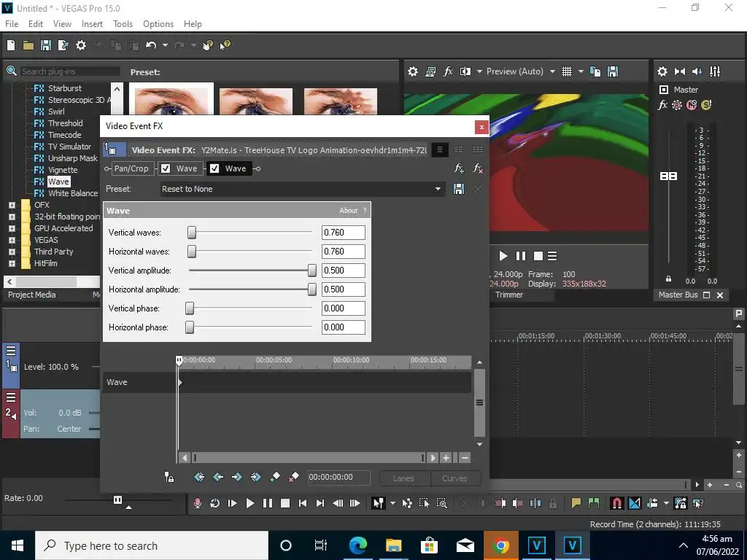Open the File menu
This screenshot has height=560, width=747.
coord(12,24)
